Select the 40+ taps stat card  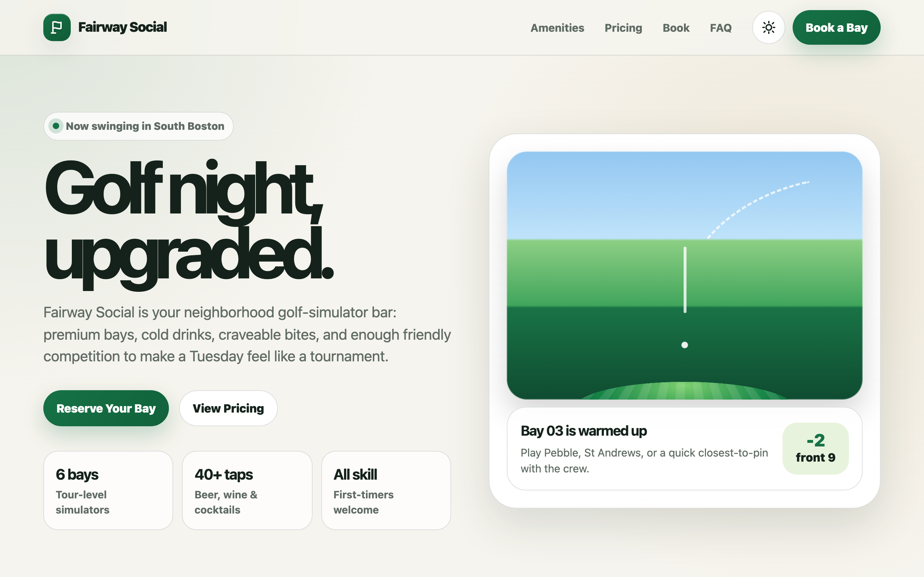(247, 490)
